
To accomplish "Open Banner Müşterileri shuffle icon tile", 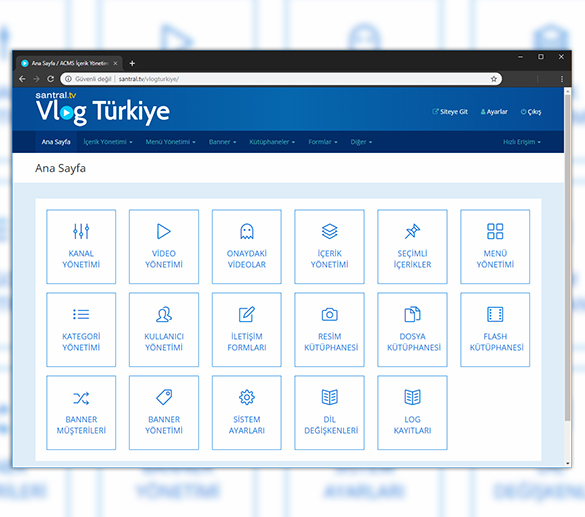I will click(x=81, y=413).
